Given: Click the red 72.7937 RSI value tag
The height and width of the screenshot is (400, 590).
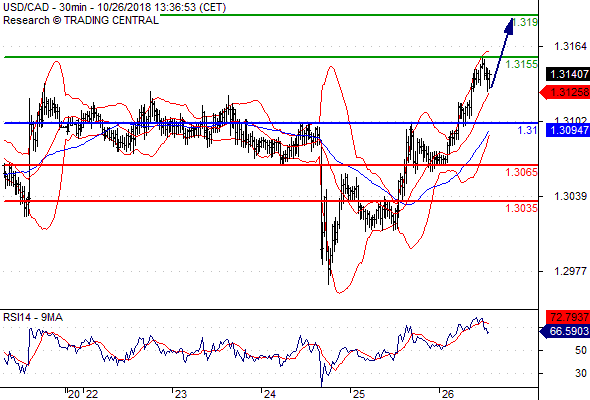Looking at the screenshot, I should (568, 317).
